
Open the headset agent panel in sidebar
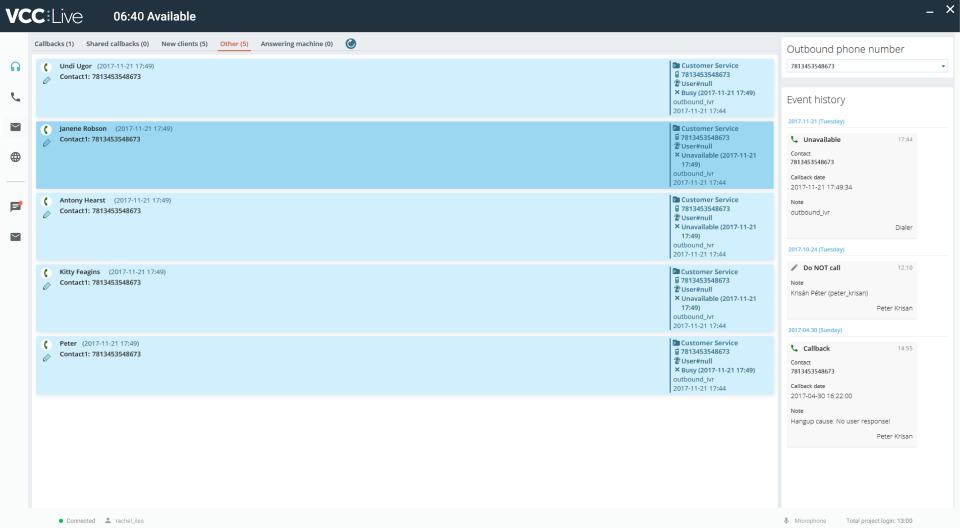[15, 66]
